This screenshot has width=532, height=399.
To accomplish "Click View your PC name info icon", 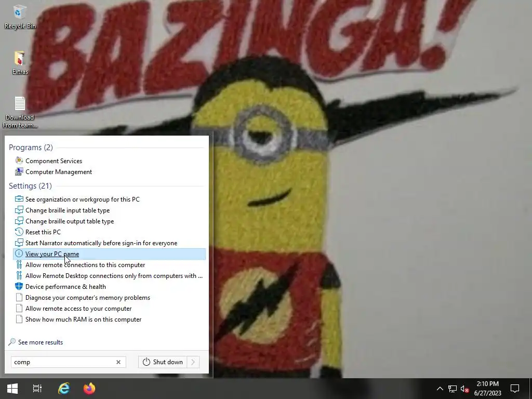I will [x=19, y=254].
